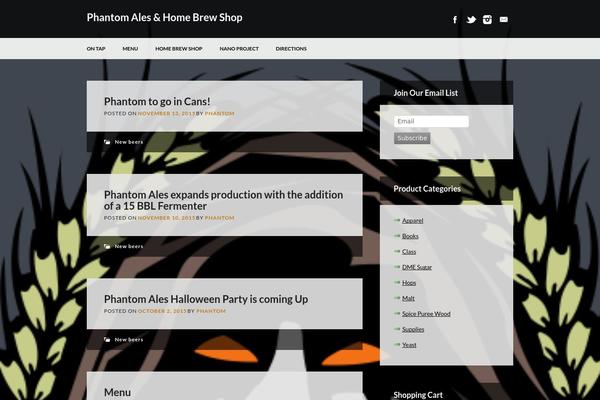Click the October 2 date on Halloween post
600x400 pixels.
(x=162, y=311)
